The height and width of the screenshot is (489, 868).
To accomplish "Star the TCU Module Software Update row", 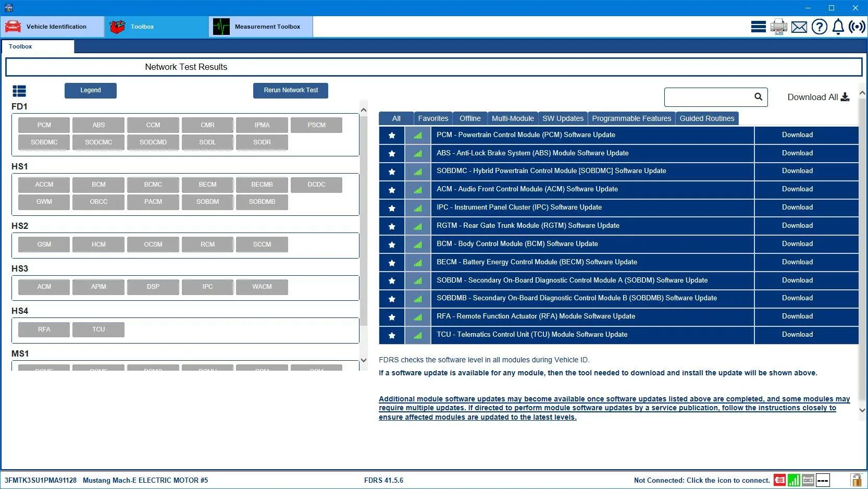I will (x=392, y=335).
